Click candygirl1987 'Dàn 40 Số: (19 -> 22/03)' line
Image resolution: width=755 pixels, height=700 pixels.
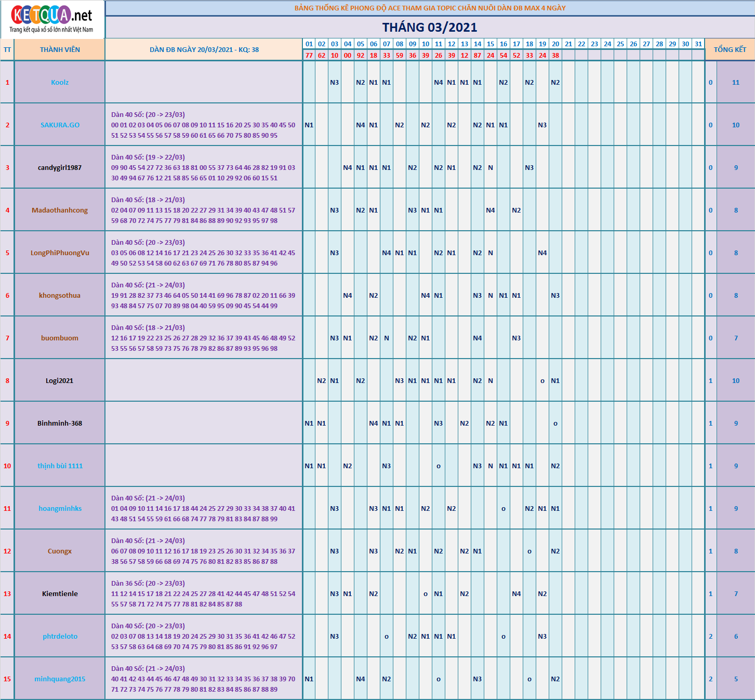coord(148,157)
